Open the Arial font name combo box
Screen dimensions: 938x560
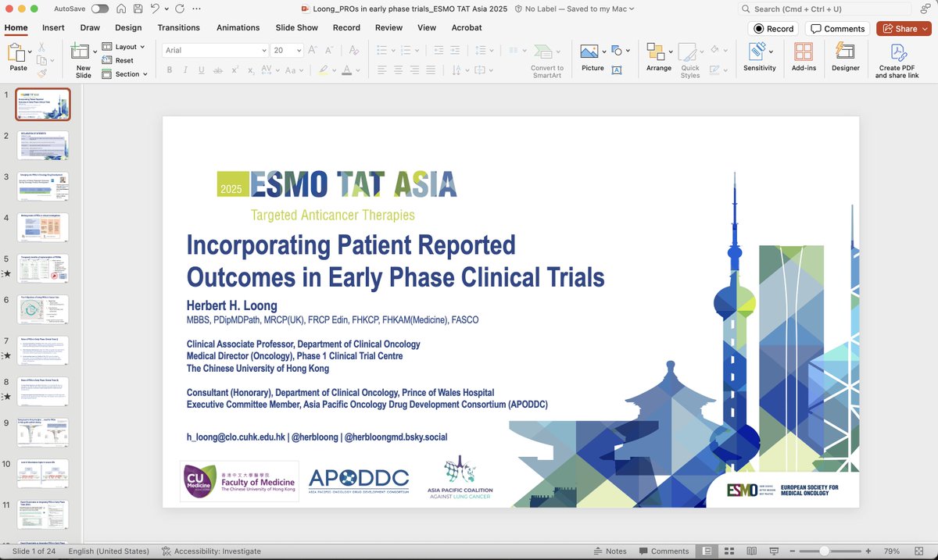click(x=215, y=50)
